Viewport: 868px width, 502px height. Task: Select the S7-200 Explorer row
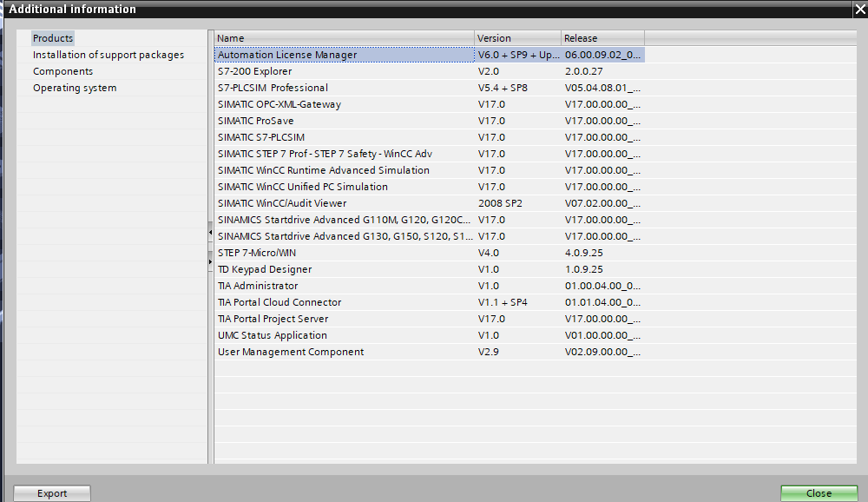click(429, 71)
